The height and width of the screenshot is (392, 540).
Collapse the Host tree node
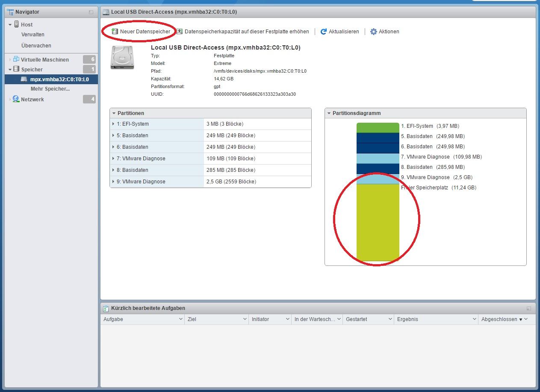pyautogui.click(x=10, y=25)
